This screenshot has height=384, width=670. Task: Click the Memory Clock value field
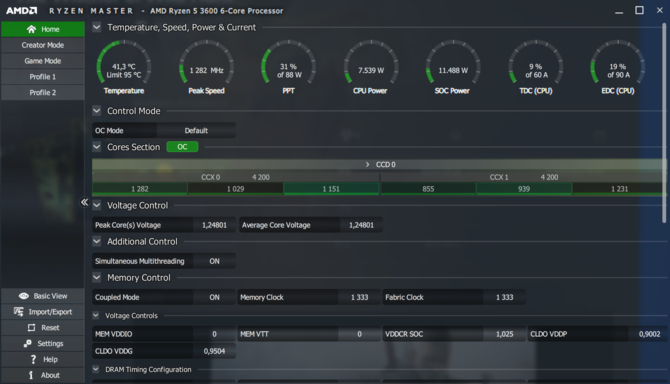359,297
